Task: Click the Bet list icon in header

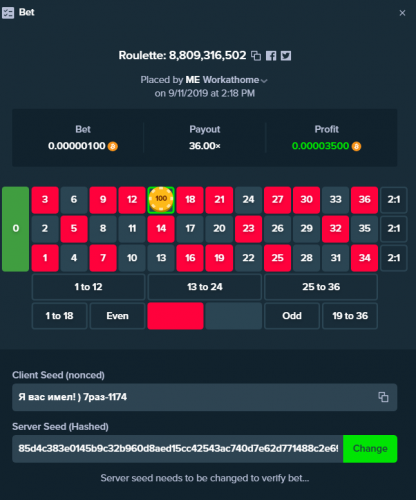Action: 8,13
